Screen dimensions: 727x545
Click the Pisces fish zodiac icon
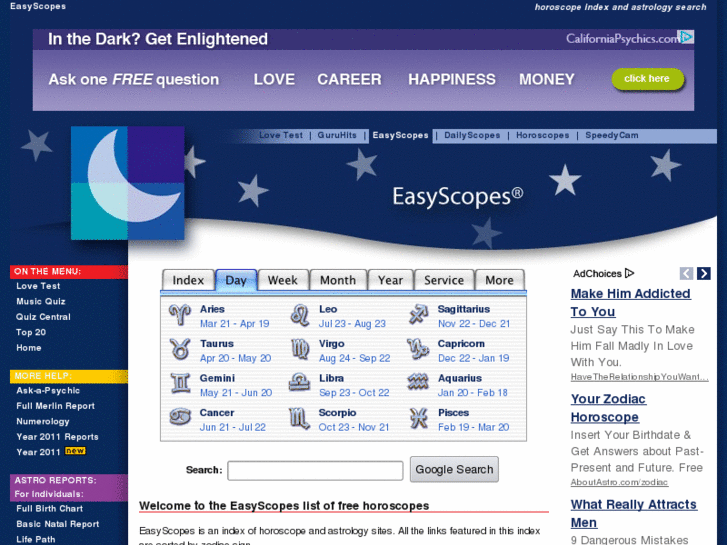click(x=419, y=418)
